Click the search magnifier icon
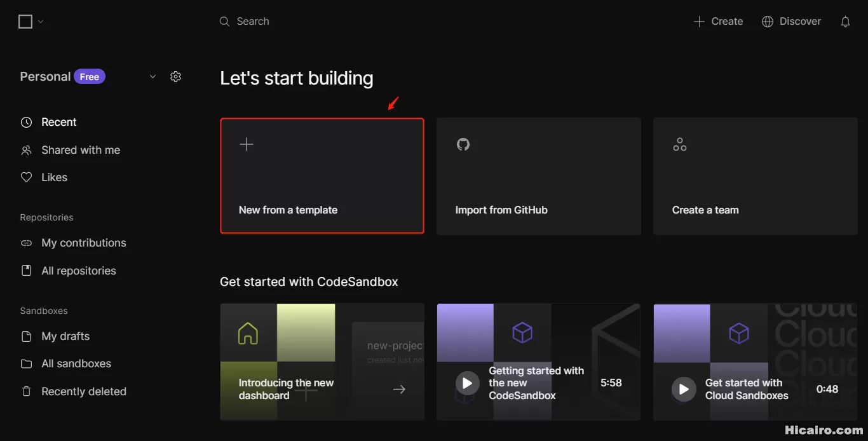This screenshot has height=441, width=868. pos(224,22)
